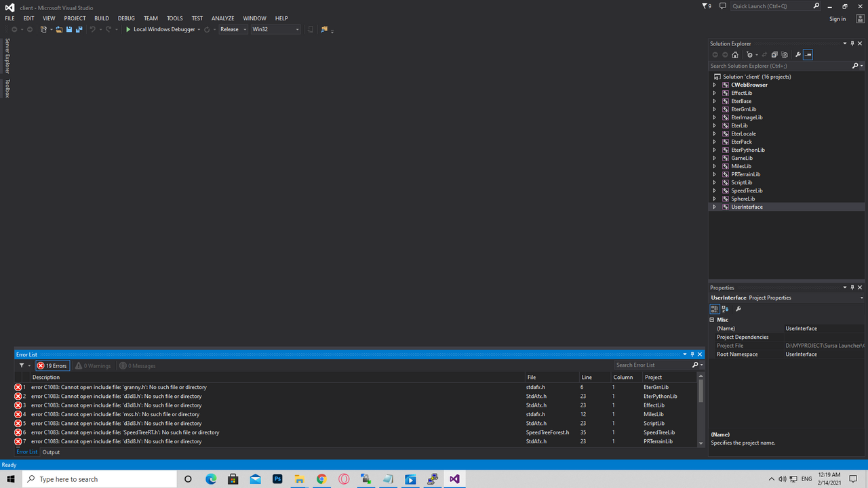
Task: Click the Save All toolbar icon
Action: [x=79, y=29]
